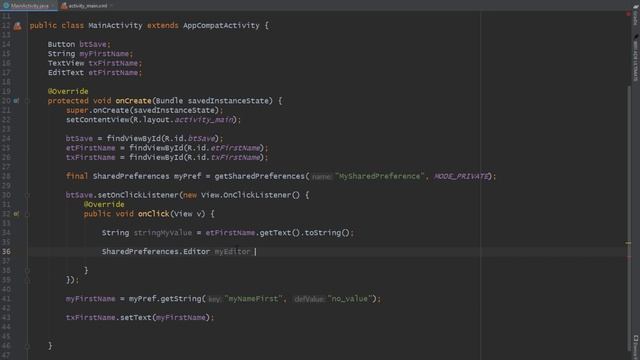This screenshot has width=640, height=360.
Task: Click activity_main in R.layout reference
Action: (204, 120)
